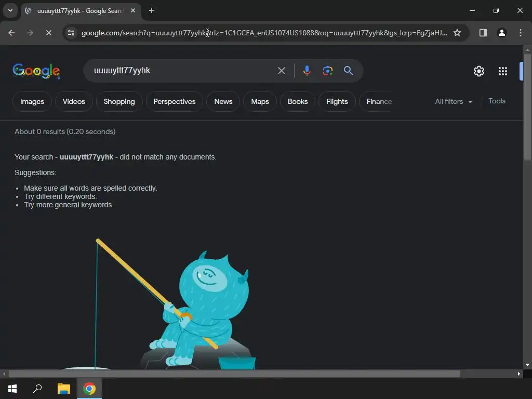
Task: Select the uuuuyttt77yyhk Google Search tab
Action: click(x=81, y=11)
